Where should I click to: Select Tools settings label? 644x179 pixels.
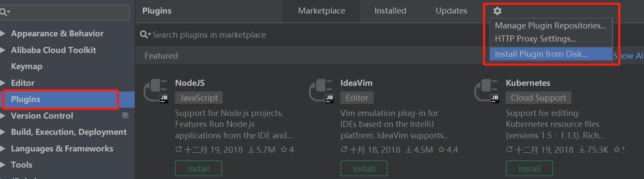coord(22,165)
